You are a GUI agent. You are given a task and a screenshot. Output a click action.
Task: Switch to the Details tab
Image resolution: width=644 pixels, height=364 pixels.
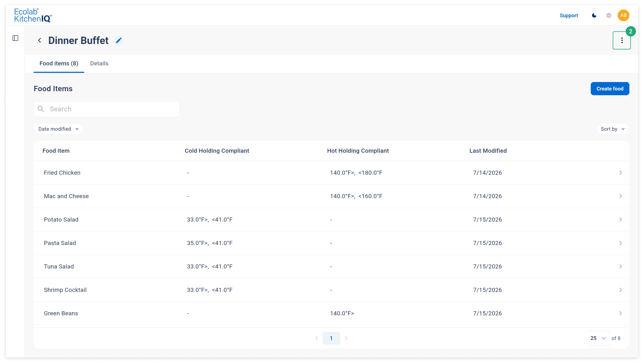[99, 64]
